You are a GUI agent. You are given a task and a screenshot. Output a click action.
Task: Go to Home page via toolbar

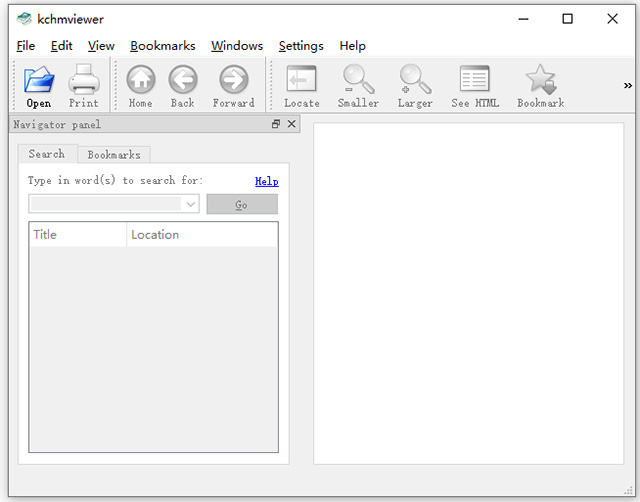click(x=140, y=85)
